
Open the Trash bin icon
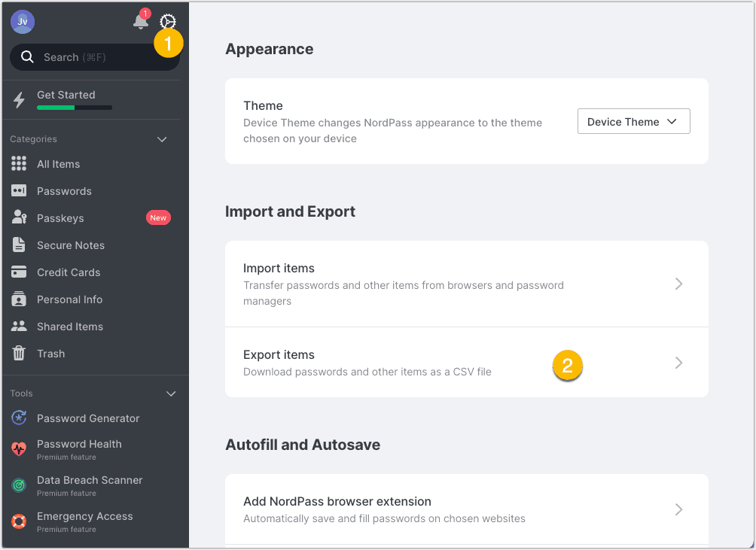click(19, 354)
